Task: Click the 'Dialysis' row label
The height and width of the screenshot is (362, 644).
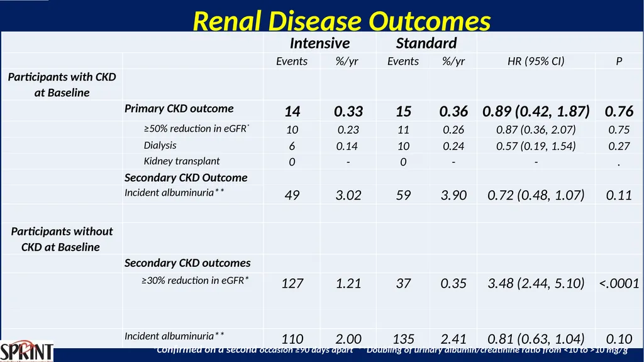Action: tap(160, 145)
